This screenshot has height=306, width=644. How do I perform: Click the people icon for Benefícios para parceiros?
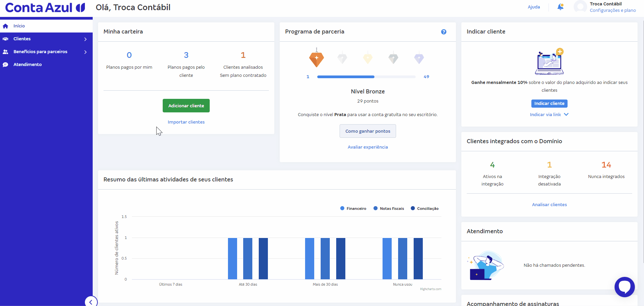point(5,52)
